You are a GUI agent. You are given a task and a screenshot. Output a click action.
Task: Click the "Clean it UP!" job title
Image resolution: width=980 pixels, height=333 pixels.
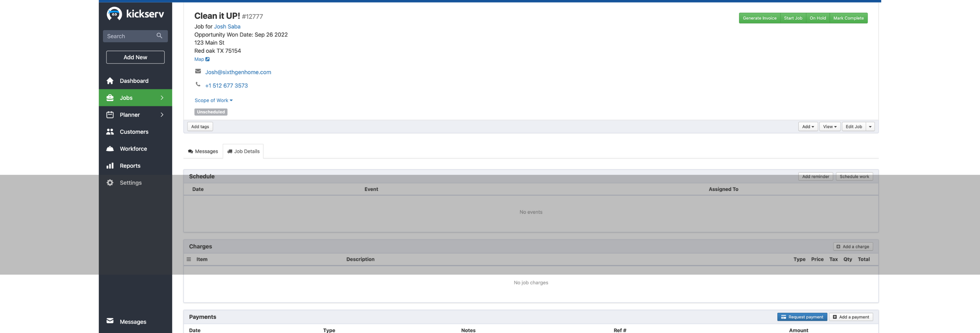(217, 16)
